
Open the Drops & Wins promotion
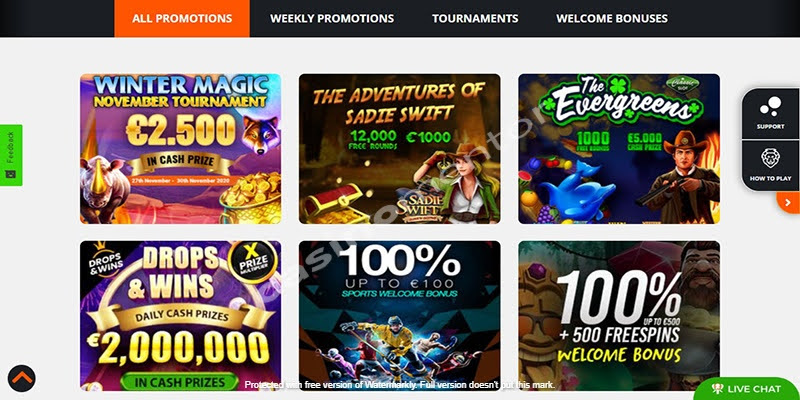coord(181,316)
